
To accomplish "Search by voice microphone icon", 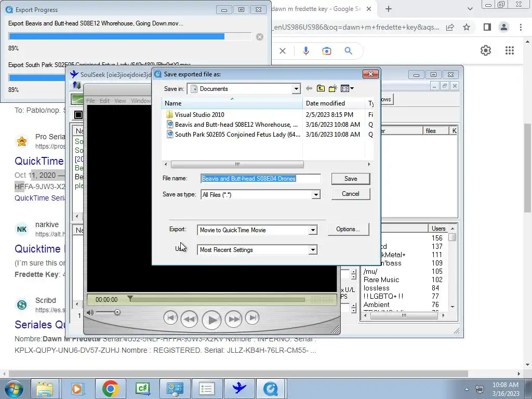I will pos(305,51).
